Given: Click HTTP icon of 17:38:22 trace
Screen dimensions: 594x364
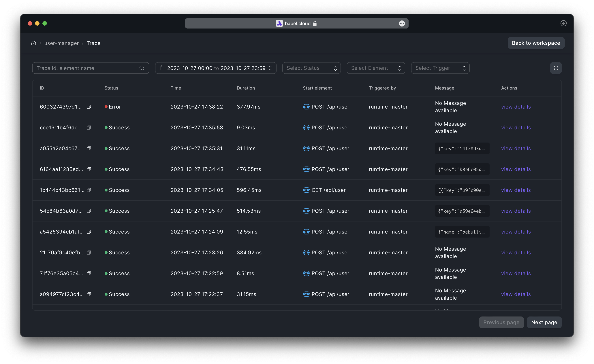Looking at the screenshot, I should [306, 107].
